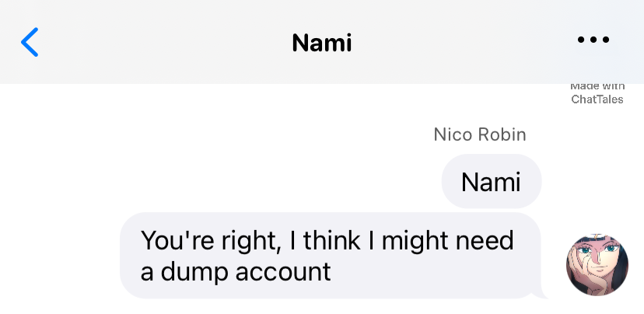
Task: Open the three-dot more options menu
Action: (x=593, y=40)
